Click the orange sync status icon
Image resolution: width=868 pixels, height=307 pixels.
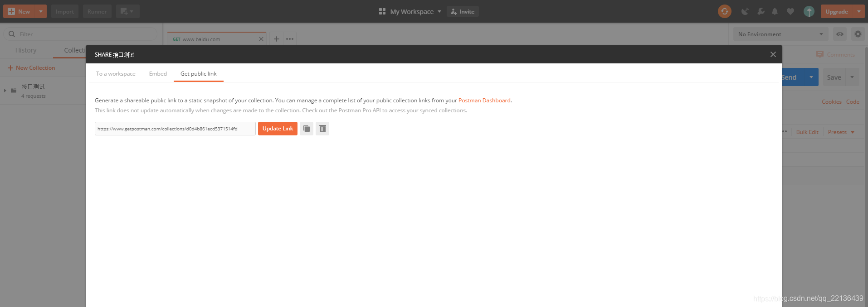725,11
